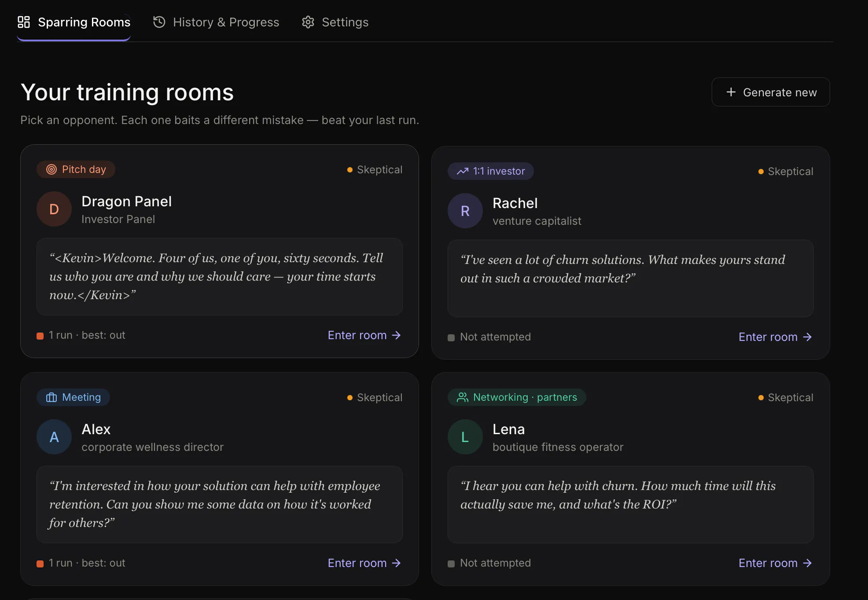Select the Meeting tag

73,397
